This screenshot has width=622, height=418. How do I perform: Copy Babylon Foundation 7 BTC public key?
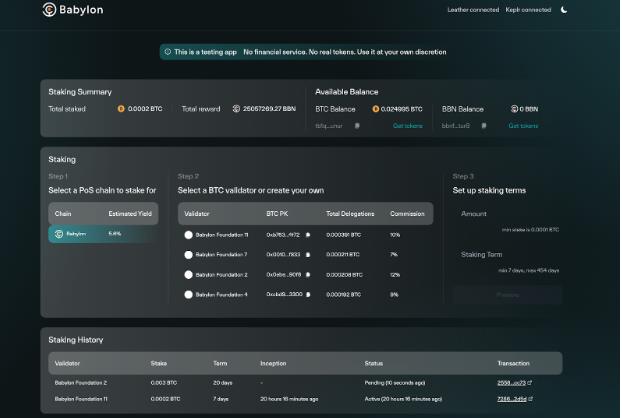pos(308,254)
